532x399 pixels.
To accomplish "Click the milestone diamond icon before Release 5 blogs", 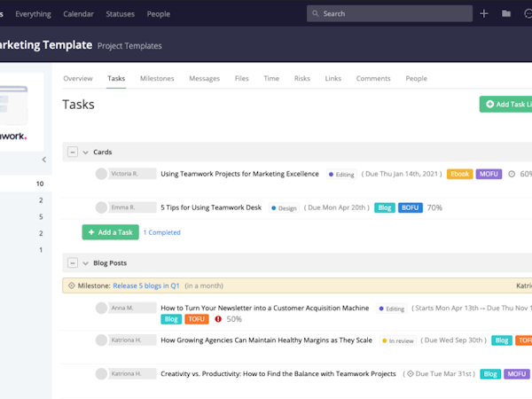I will tap(72, 286).
